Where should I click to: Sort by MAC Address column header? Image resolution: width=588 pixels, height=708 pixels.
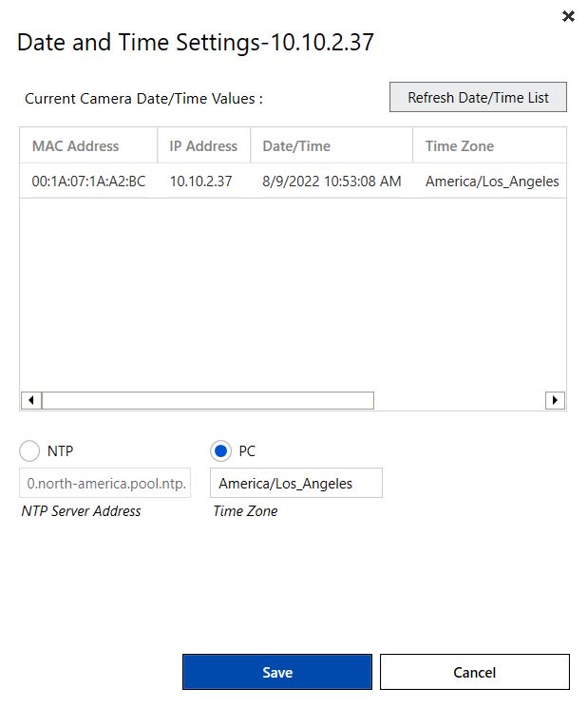(x=88, y=145)
